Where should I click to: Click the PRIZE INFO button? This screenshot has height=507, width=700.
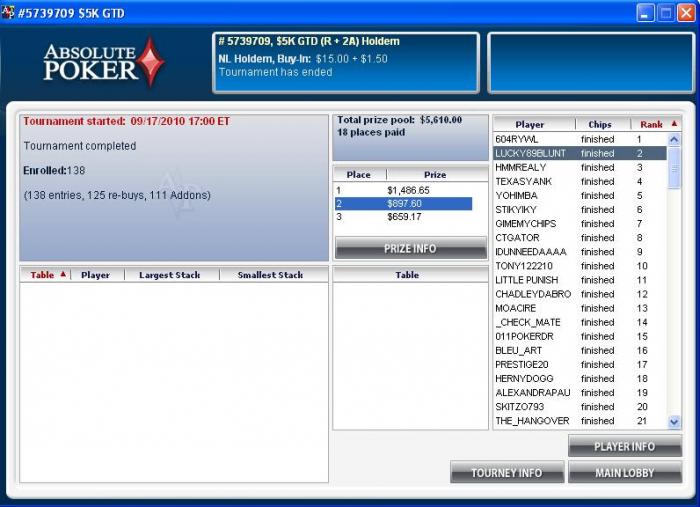tap(411, 248)
